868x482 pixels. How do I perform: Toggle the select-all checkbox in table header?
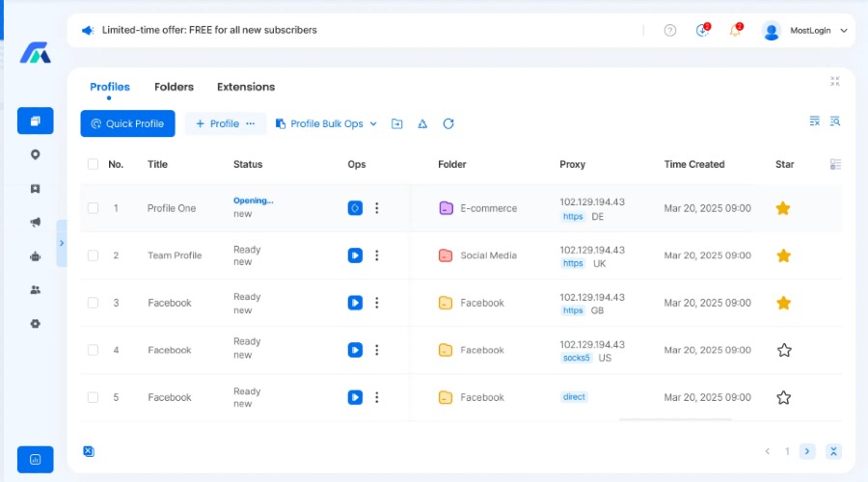tap(94, 164)
